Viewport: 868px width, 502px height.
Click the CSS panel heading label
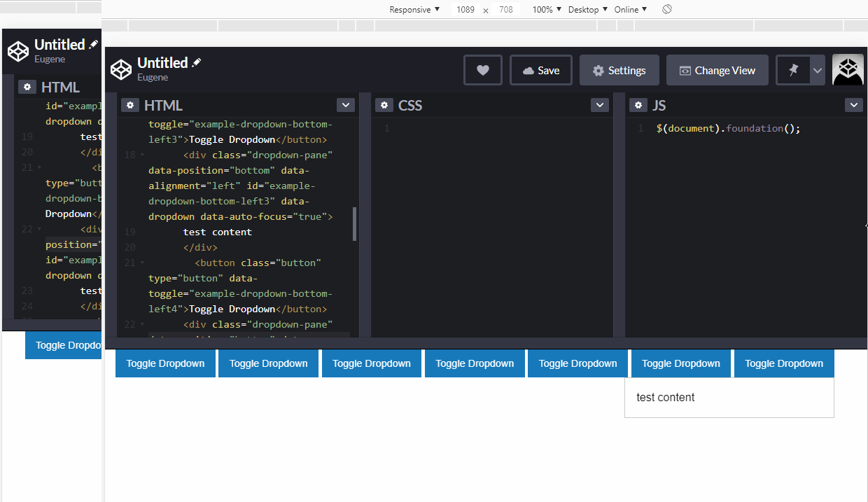[410, 105]
